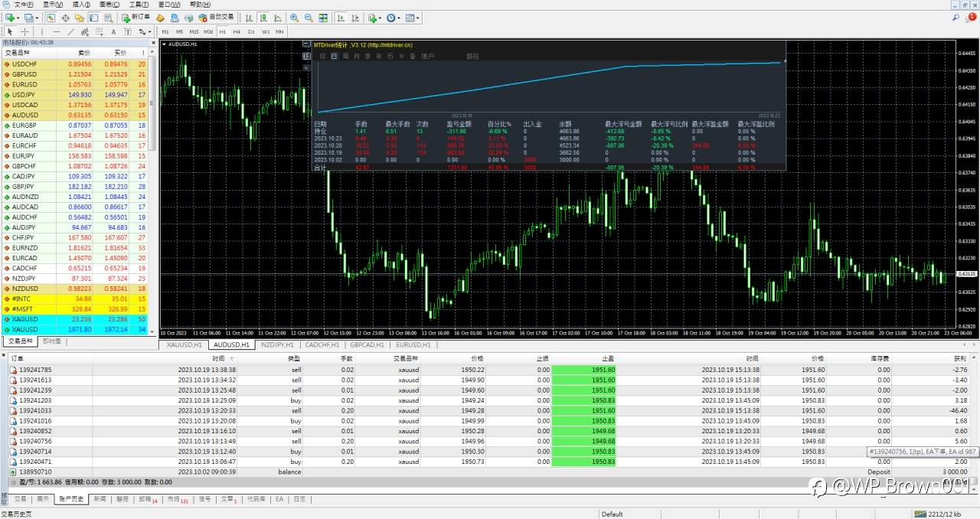Open the AUDUSD,H1 chart title dropdown
This screenshot has height=519, width=980.
tap(164, 44)
